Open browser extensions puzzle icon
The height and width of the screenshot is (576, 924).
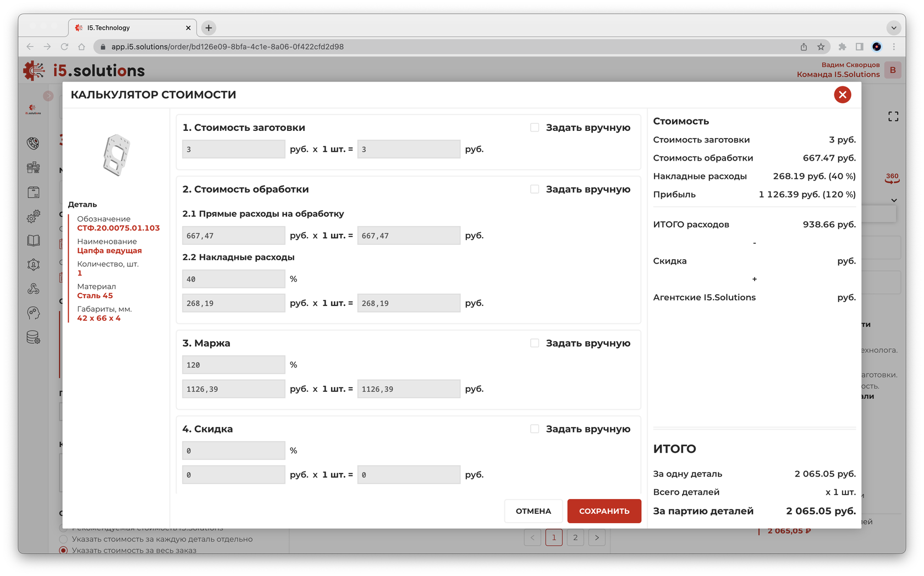pyautogui.click(x=842, y=47)
